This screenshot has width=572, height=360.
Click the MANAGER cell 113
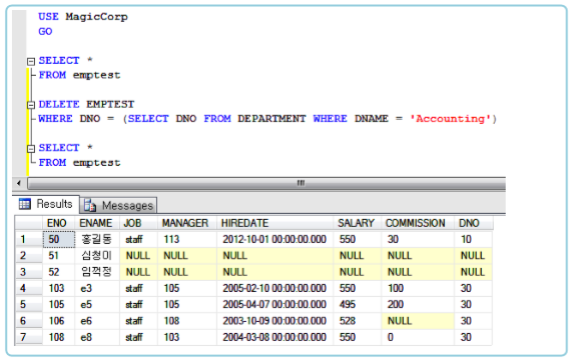[187, 239]
